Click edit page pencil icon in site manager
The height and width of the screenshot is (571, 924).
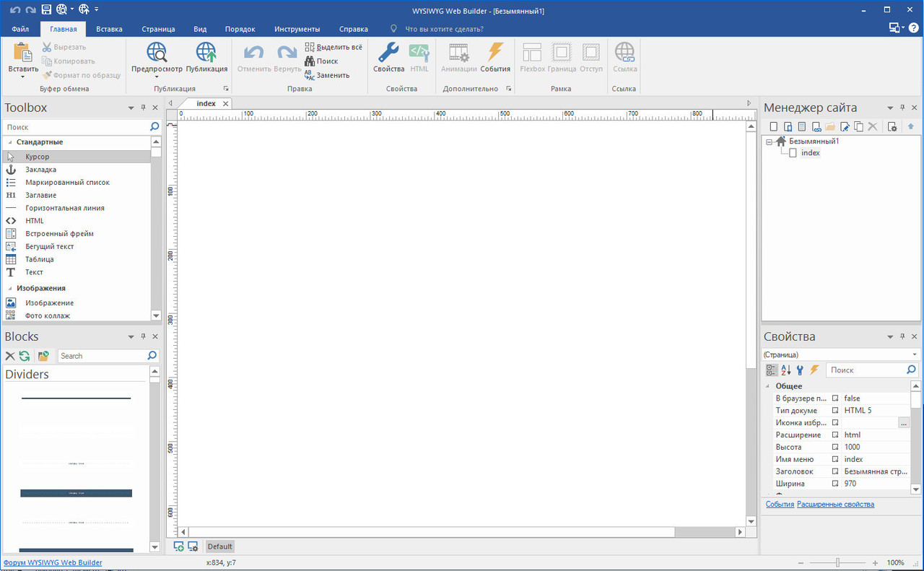coord(845,127)
